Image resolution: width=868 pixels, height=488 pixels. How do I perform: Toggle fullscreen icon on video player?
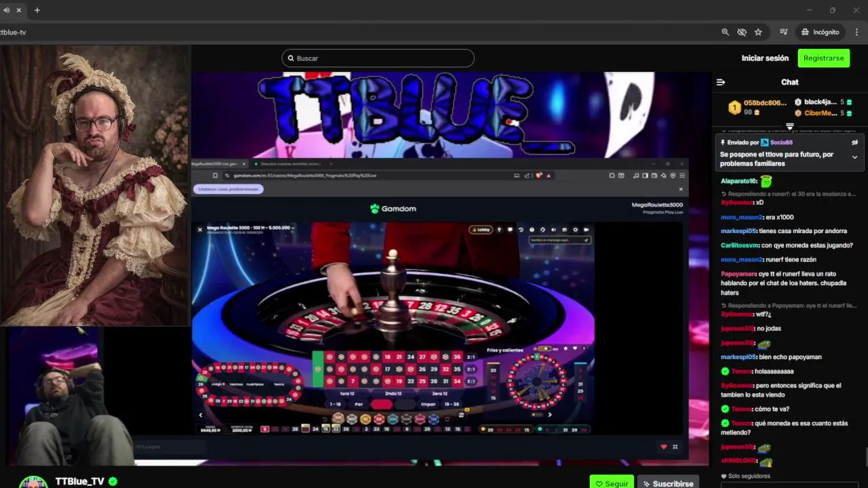pos(675,447)
